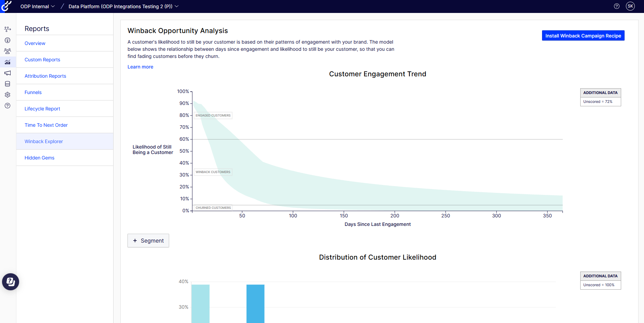Image resolution: width=644 pixels, height=323 pixels.
Task: Add a segment with the Segment button
Action: click(x=148, y=241)
